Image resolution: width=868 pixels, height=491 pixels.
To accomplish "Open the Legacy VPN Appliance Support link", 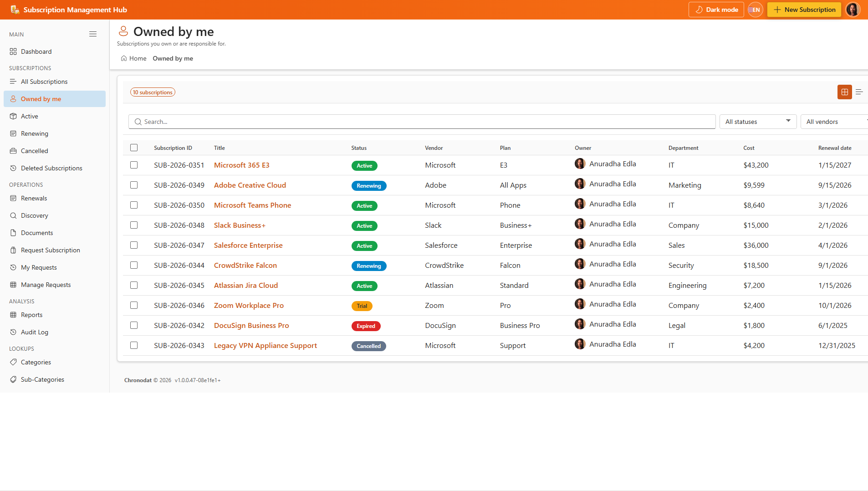I will (266, 345).
